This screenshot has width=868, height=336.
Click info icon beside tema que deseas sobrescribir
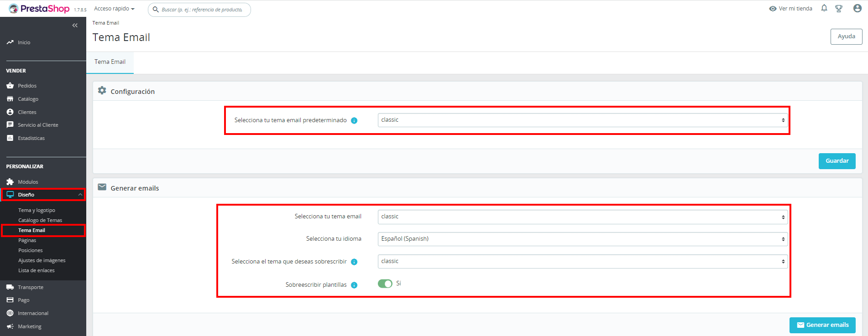[354, 262]
